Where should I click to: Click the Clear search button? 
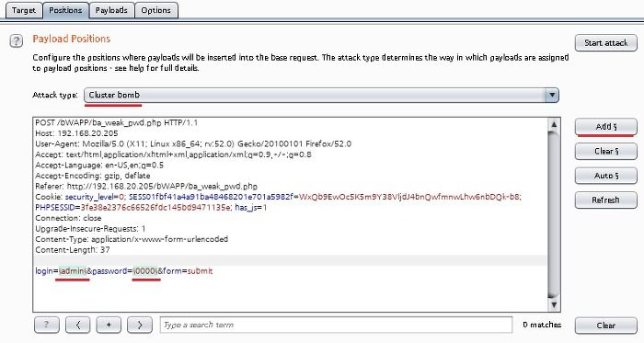(605, 326)
